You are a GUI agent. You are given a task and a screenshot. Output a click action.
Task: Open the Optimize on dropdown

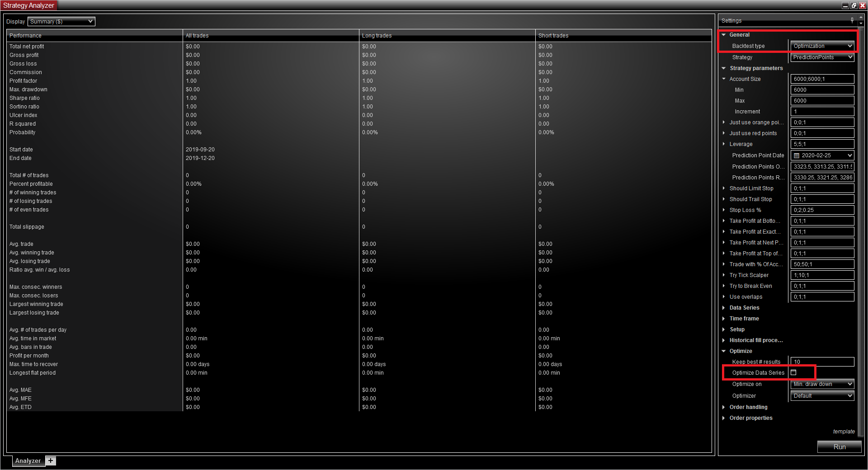[822, 384]
